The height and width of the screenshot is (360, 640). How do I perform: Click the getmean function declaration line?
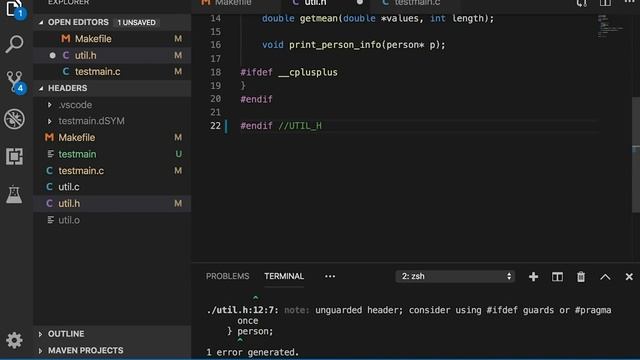(x=378, y=18)
